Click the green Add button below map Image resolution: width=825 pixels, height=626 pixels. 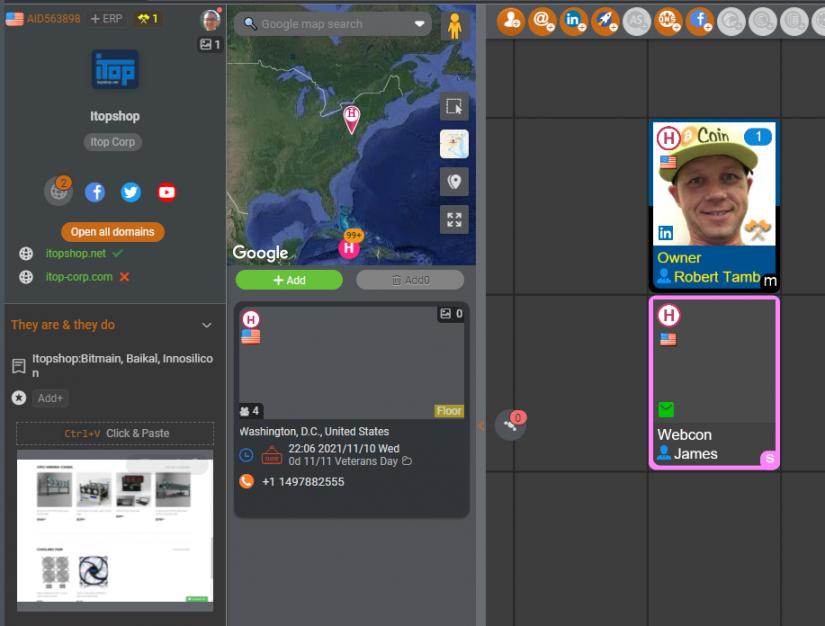(289, 280)
